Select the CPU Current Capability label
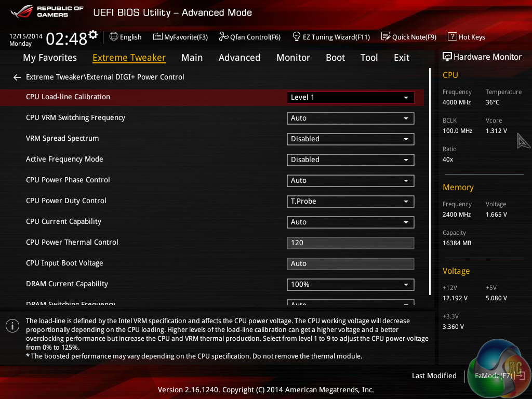Viewport: 532px width, 399px height. click(x=63, y=221)
